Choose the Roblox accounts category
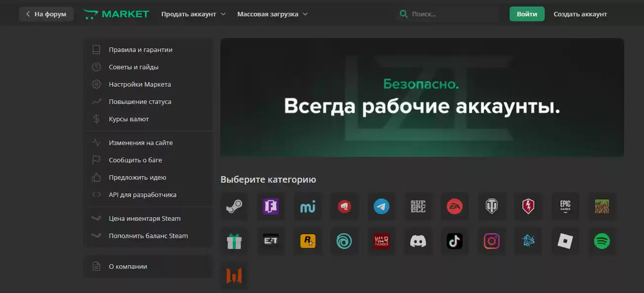 click(x=565, y=241)
